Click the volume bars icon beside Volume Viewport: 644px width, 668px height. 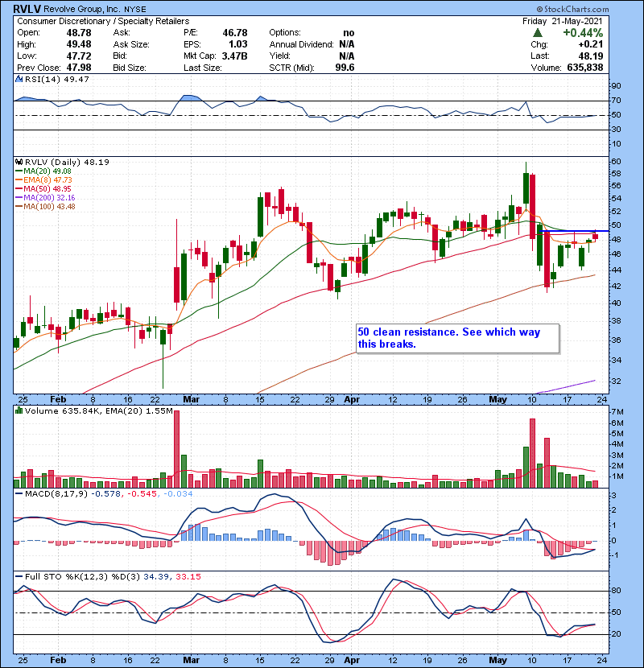point(19,410)
